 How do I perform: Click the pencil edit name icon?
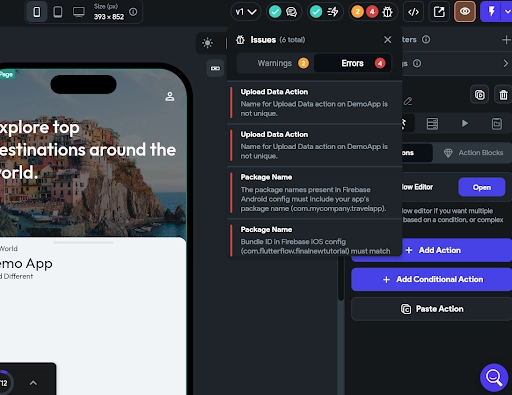click(x=408, y=101)
